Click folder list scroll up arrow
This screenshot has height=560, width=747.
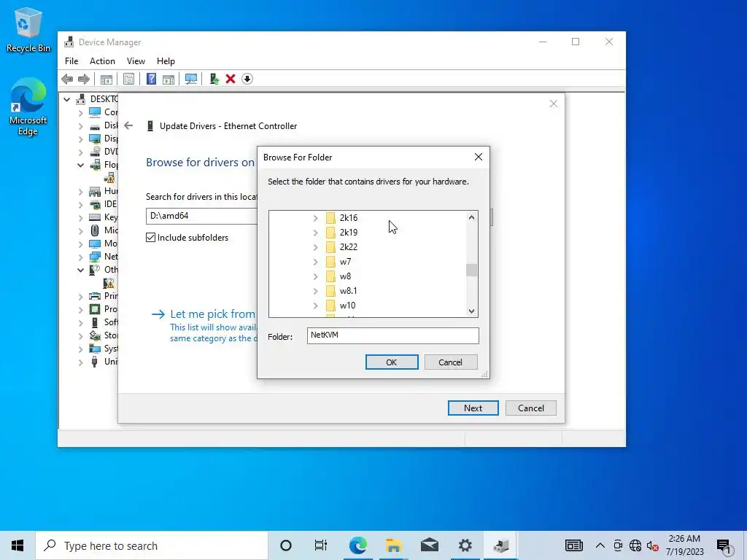click(471, 217)
